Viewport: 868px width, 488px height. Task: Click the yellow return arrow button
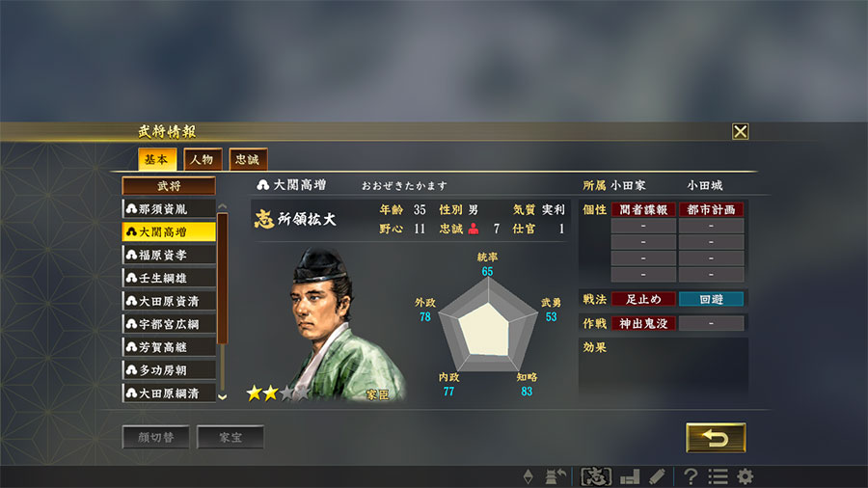click(x=716, y=438)
